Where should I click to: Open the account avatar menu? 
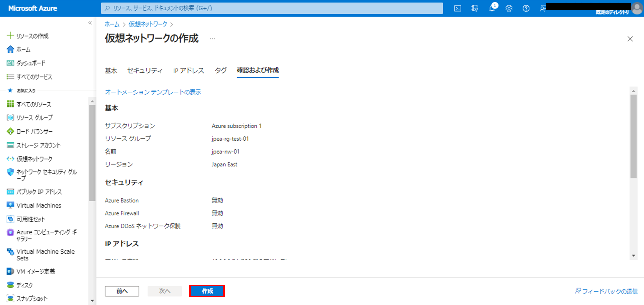coord(637,8)
